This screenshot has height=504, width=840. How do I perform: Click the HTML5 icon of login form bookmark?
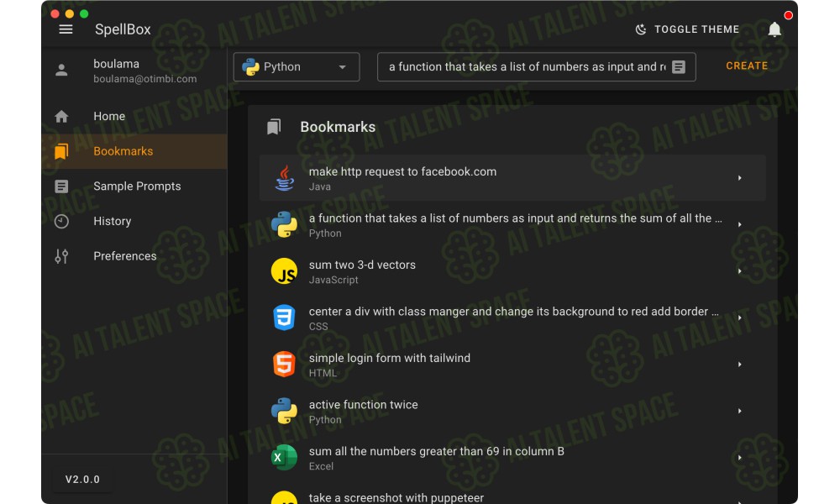click(x=285, y=365)
